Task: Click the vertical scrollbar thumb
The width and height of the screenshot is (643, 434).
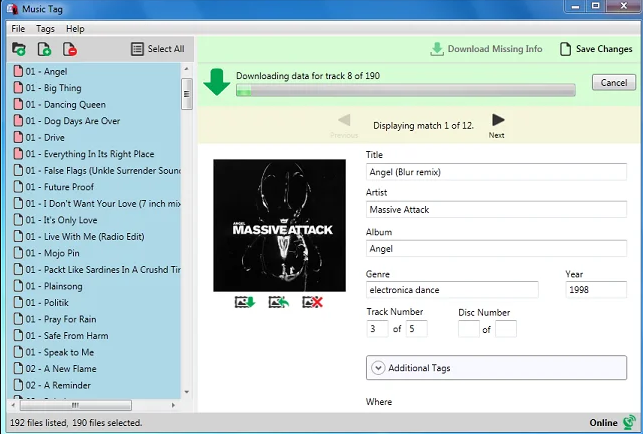Action: [x=187, y=94]
